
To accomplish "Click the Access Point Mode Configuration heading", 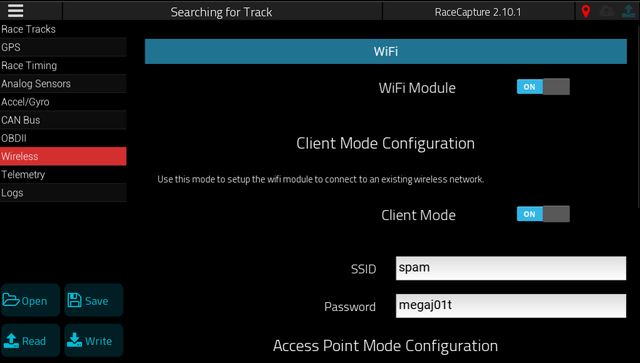I will click(385, 346).
